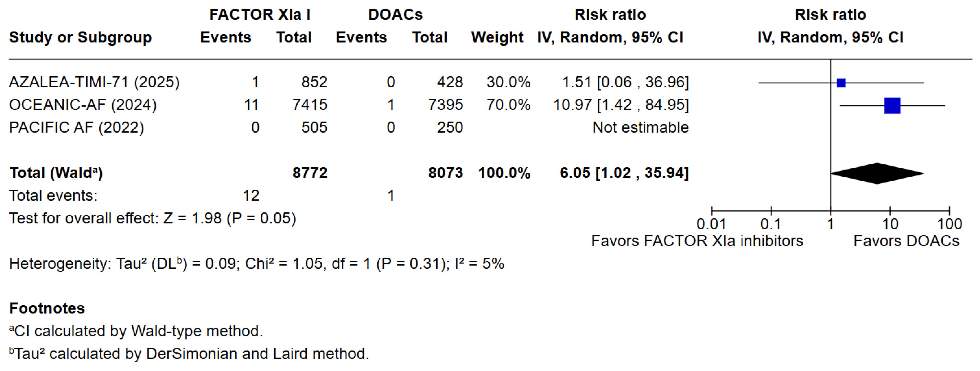Click the 'Favors FACTOR XIa inhibitors' label
Viewport: 980px width, 371px height.
point(697,241)
